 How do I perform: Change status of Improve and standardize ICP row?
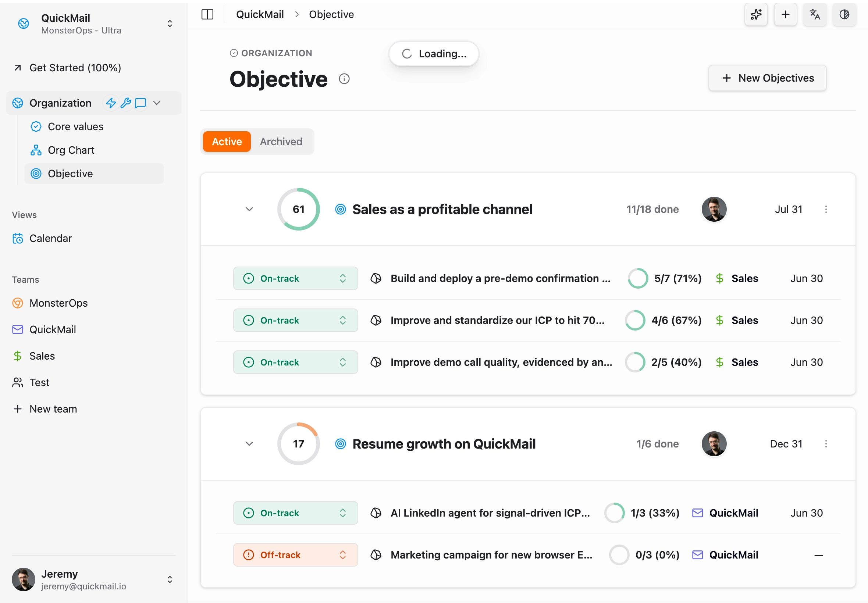click(295, 320)
